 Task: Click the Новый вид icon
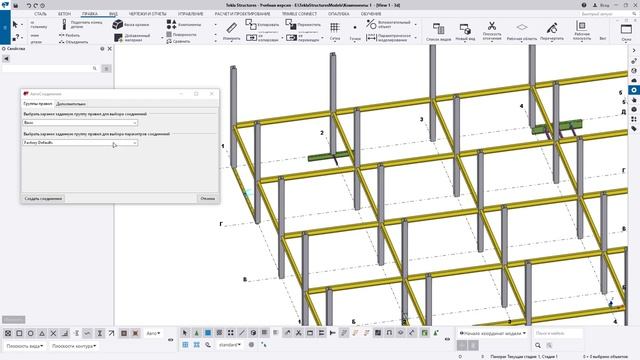point(465,29)
